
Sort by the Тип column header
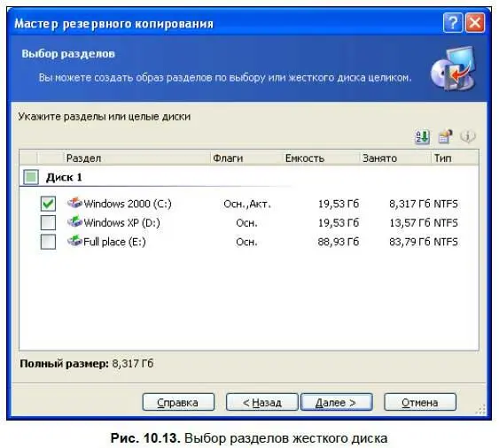point(455,158)
